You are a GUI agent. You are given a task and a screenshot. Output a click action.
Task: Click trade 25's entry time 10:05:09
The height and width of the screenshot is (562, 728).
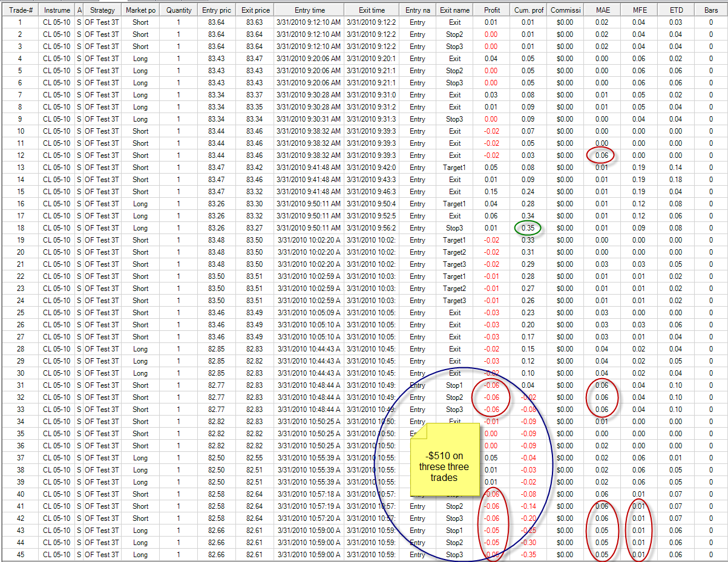click(x=309, y=313)
